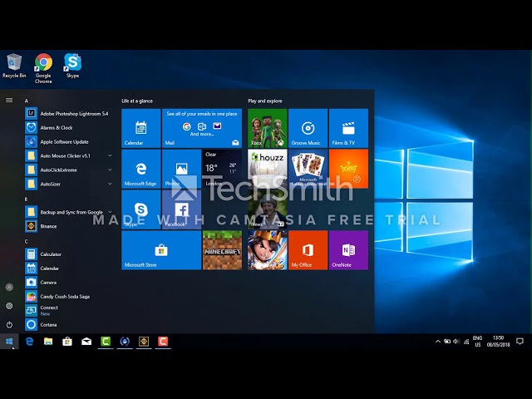Open the clock showing 13:50
The image size is (532, 399).
[498, 342]
